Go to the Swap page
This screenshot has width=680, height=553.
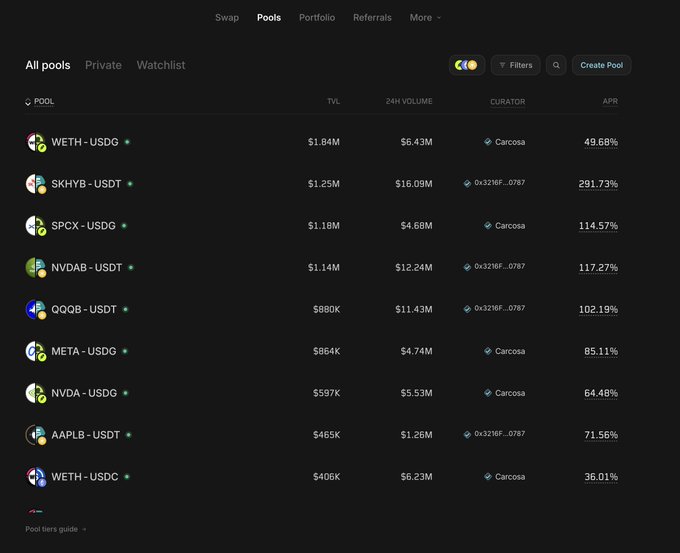[x=227, y=18]
